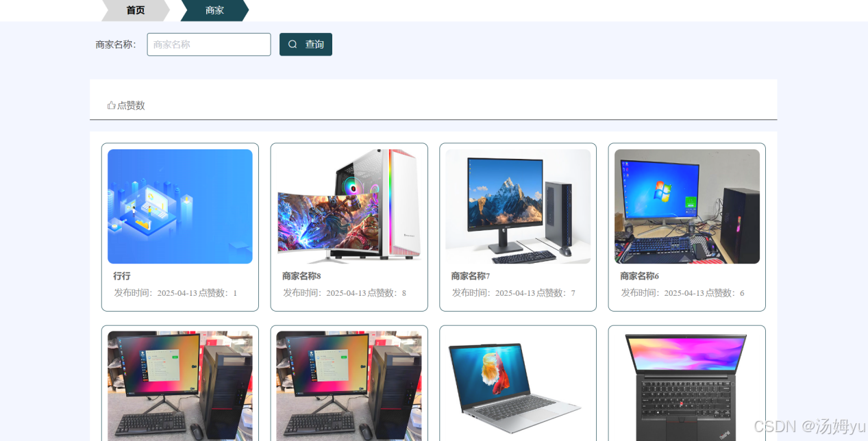Click the 点赞数：8 publish info line
This screenshot has height=441, width=868.
point(345,293)
